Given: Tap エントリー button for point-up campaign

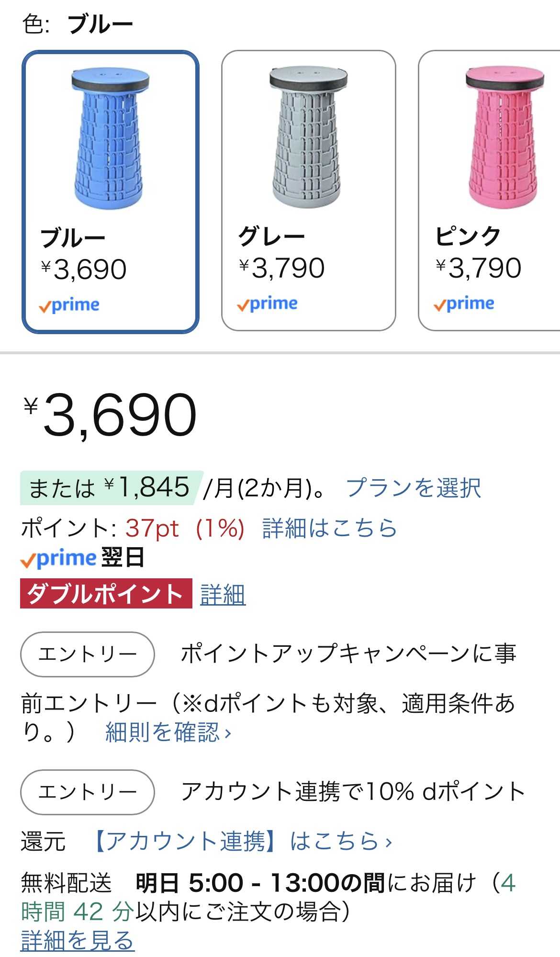Looking at the screenshot, I should point(87,654).
